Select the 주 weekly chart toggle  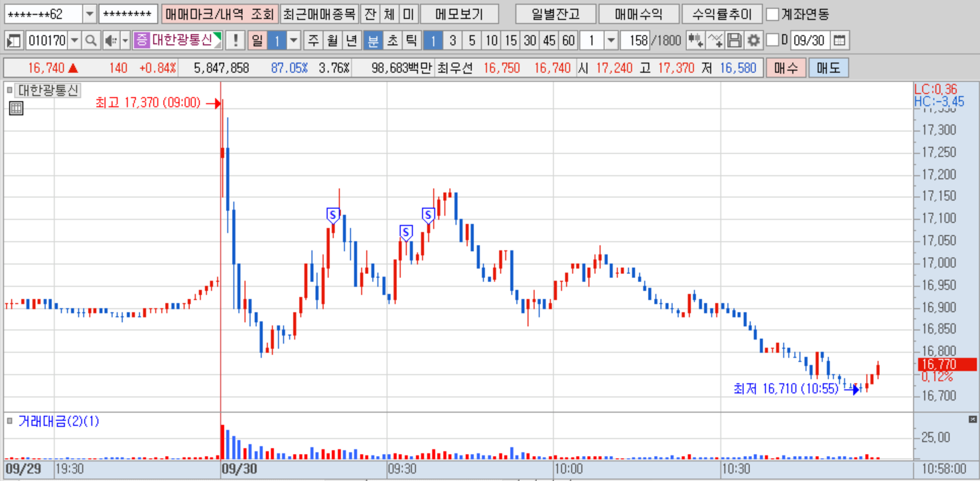click(313, 41)
